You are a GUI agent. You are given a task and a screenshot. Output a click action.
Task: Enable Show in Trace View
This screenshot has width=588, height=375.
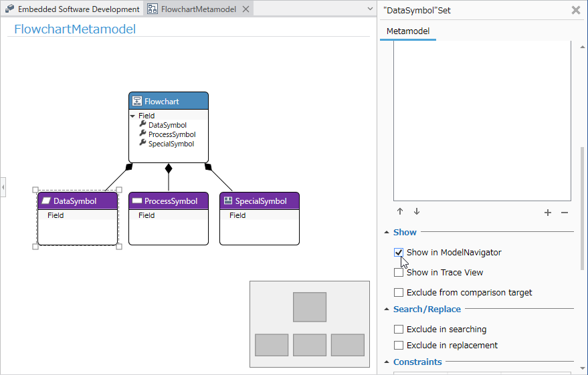(x=399, y=272)
